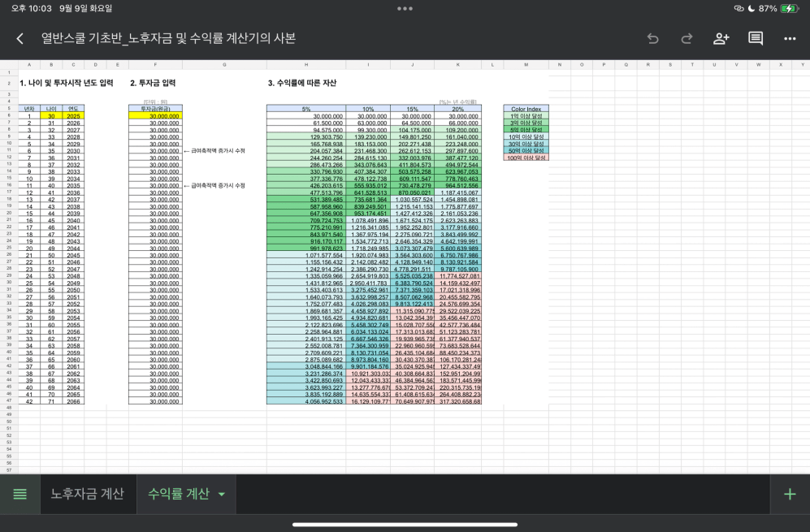Select column header Y
Screen dimensions: 810x532
click(x=802, y=64)
